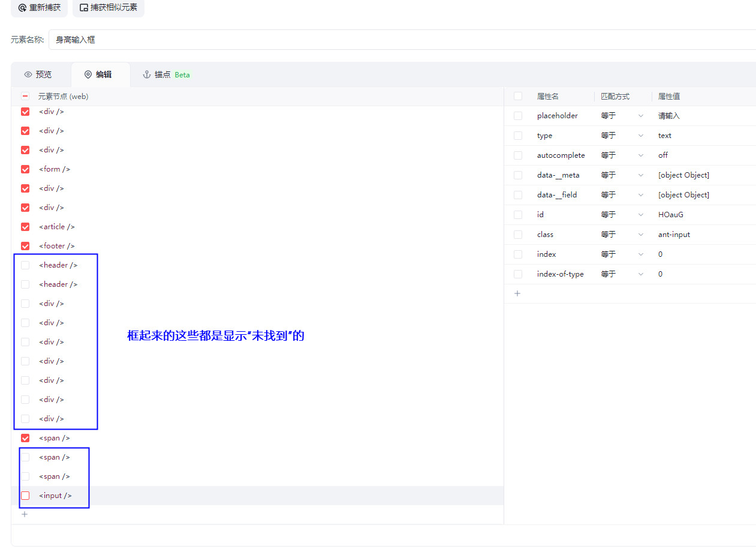The image size is (756, 555).
Task: Click the ant-input class value field
Action: coord(674,235)
